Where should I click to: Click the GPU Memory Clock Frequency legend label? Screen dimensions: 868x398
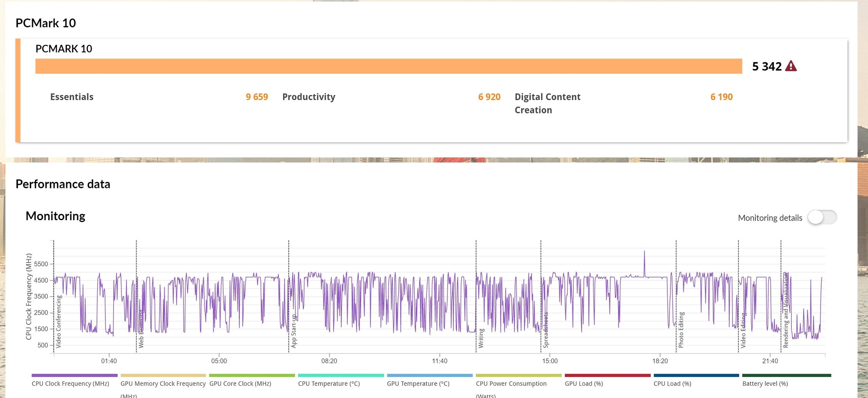click(163, 389)
